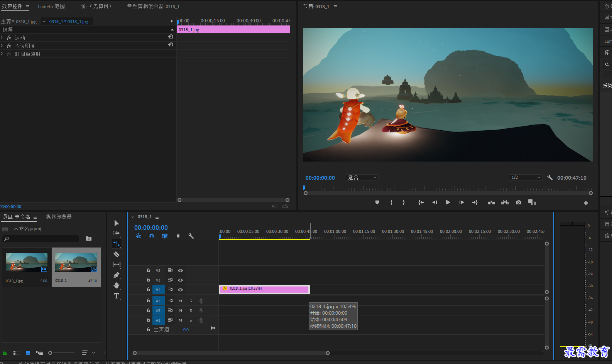Adjust project thumbnail size slider
The height and width of the screenshot is (364, 612).
pyautogui.click(x=61, y=353)
